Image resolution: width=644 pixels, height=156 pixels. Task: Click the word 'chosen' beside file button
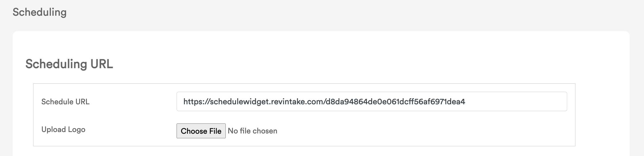(x=265, y=131)
